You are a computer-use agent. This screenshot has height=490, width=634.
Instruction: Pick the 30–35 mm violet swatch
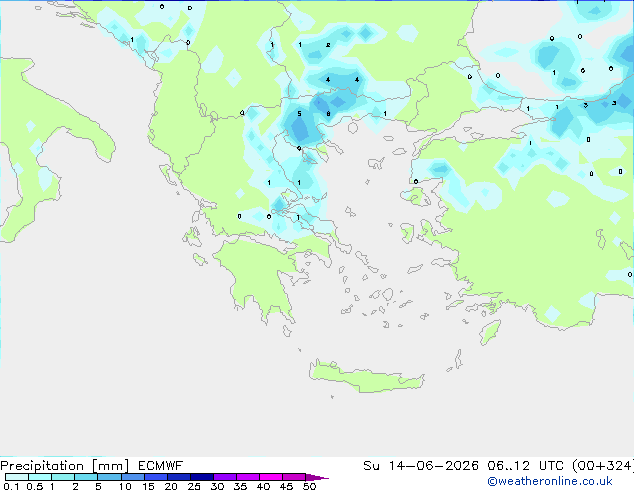224,477
